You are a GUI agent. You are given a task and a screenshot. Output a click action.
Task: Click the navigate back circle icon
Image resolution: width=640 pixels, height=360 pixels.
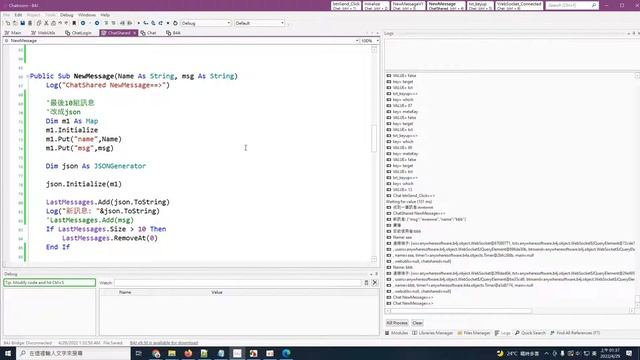coord(83,23)
